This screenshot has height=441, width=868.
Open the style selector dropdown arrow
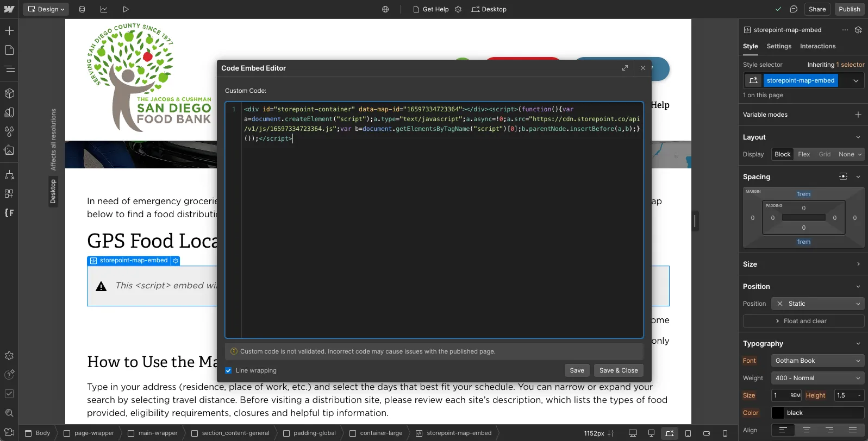(x=856, y=80)
